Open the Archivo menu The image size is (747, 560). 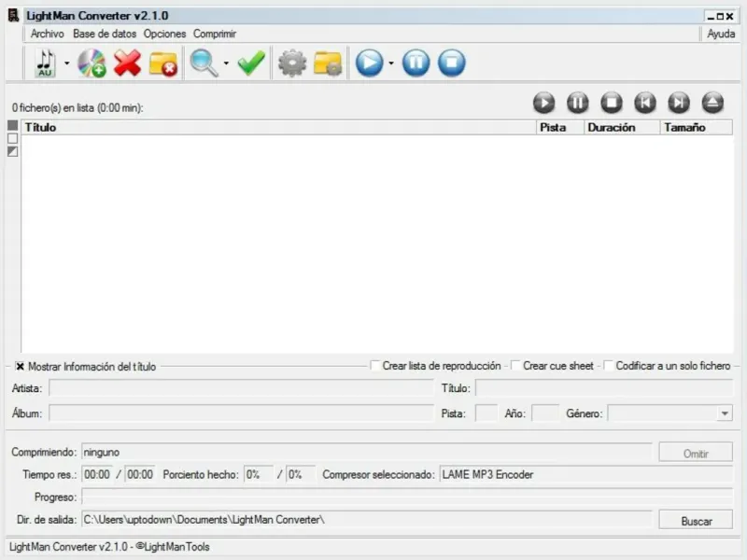(x=48, y=34)
